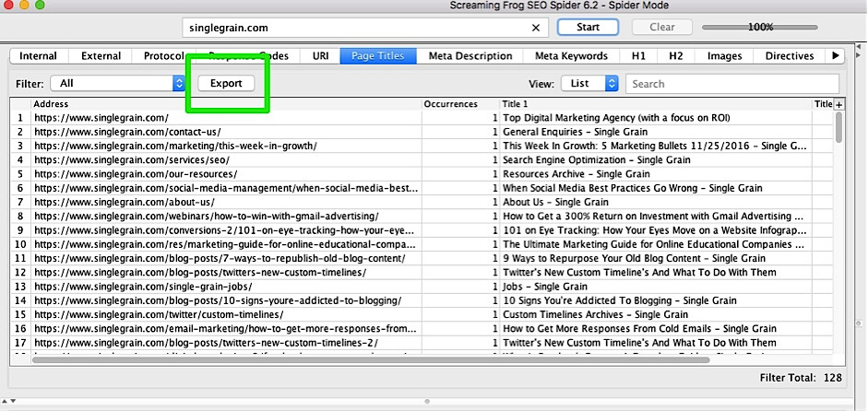The image size is (868, 411).
Task: Click the Search input field
Action: point(732,84)
